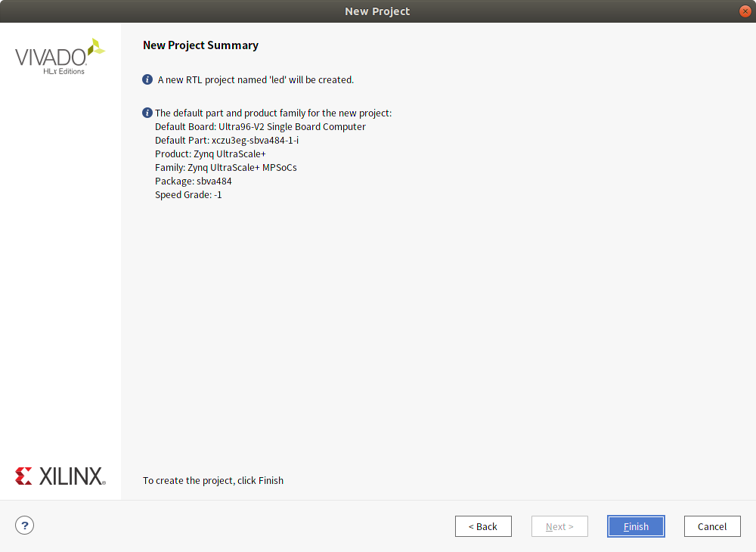Close the New Project dialog window

(x=745, y=11)
